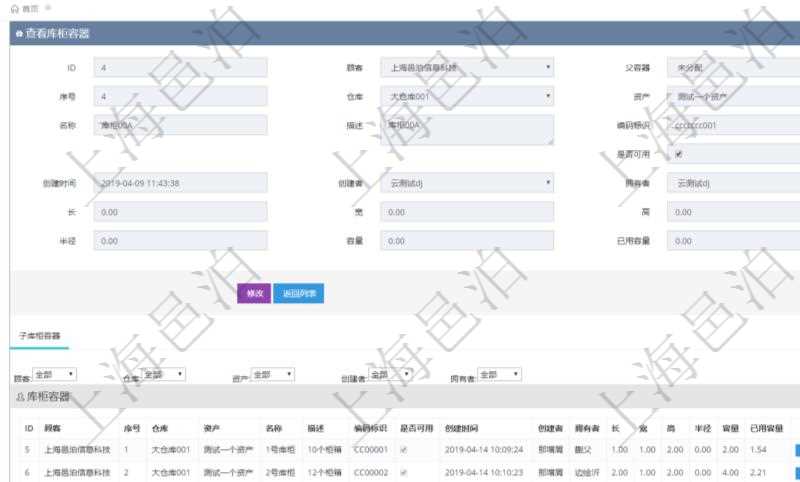Toggle 是否可用 checkbox for 1号库柜 row
This screenshot has width=800, height=482.
click(x=404, y=450)
